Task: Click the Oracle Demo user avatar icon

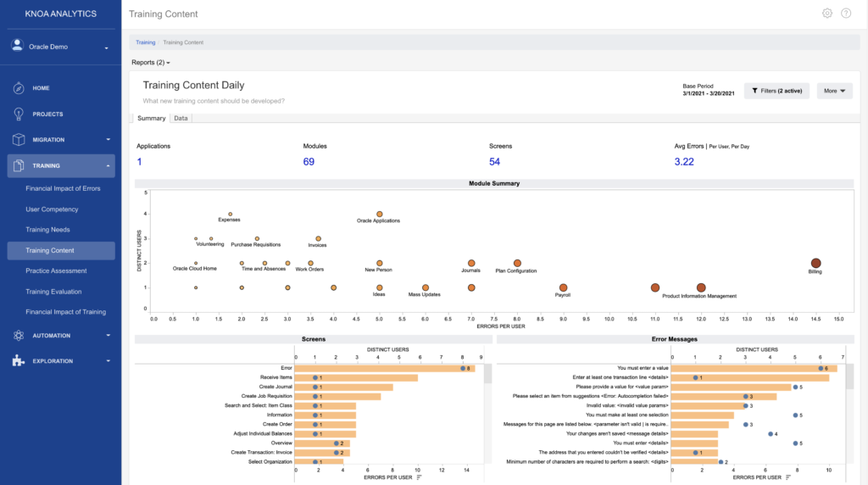Action: 18,46
